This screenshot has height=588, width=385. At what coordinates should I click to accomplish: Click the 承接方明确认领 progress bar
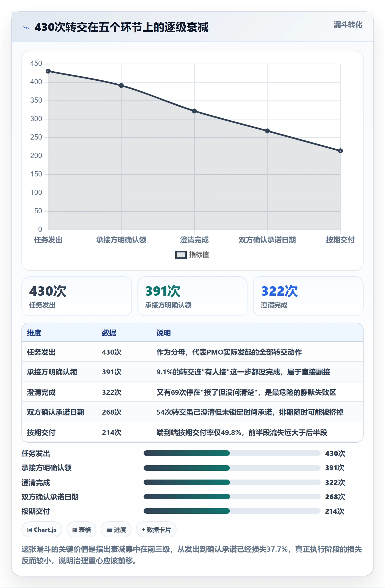(x=232, y=468)
